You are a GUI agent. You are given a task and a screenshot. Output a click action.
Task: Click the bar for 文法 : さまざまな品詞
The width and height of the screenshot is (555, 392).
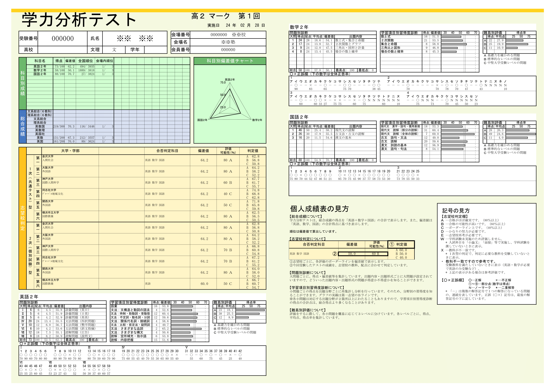(186, 329)
